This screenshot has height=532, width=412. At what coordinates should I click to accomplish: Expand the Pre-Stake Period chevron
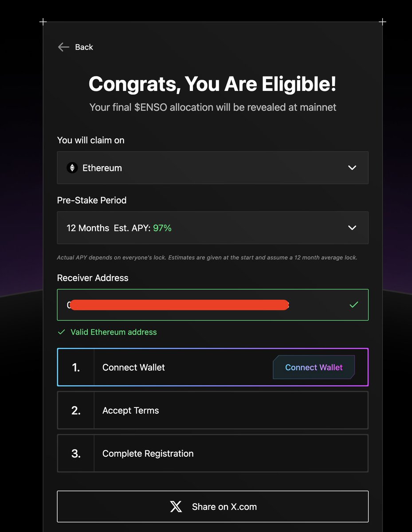(352, 228)
